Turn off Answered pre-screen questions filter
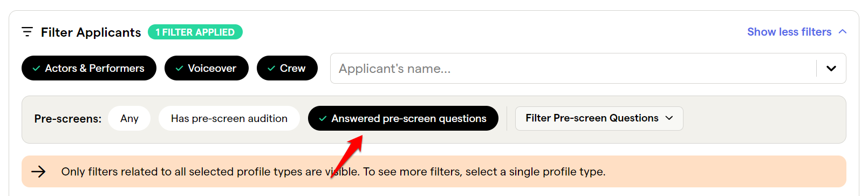868x196 pixels. (x=403, y=118)
